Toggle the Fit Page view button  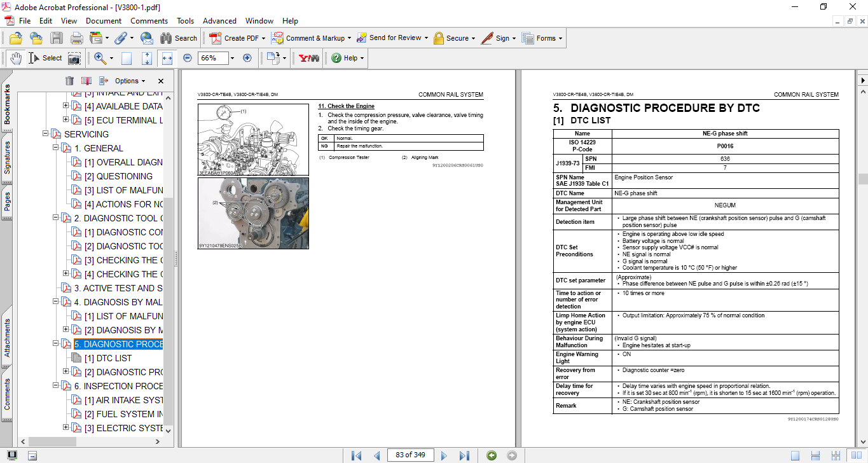point(147,58)
